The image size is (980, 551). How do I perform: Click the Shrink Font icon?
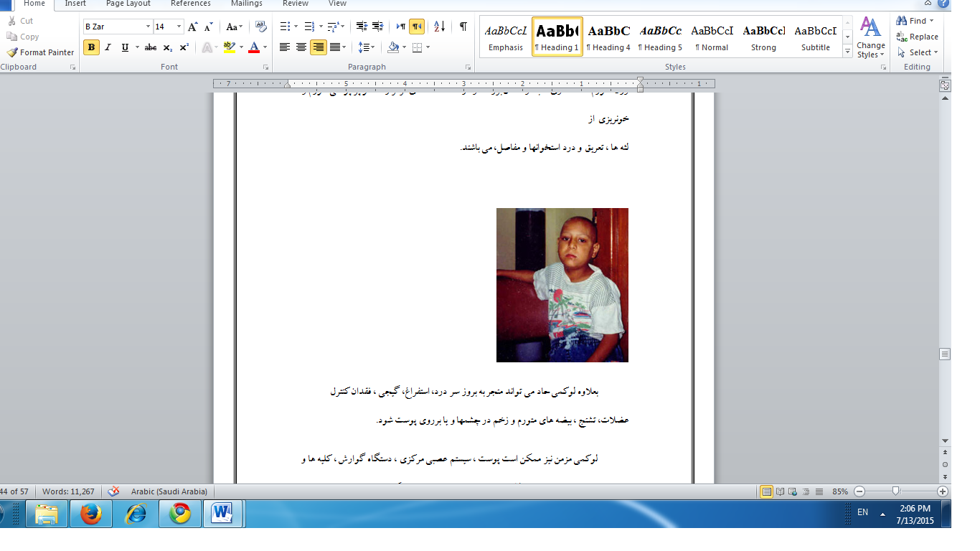(209, 27)
